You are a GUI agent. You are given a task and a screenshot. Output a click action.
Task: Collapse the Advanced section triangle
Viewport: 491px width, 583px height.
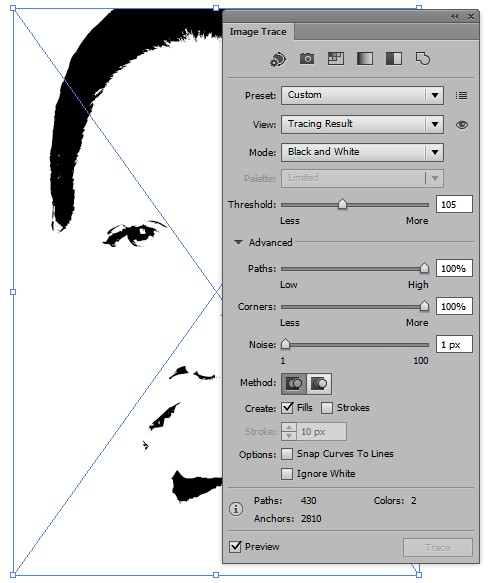tap(238, 242)
